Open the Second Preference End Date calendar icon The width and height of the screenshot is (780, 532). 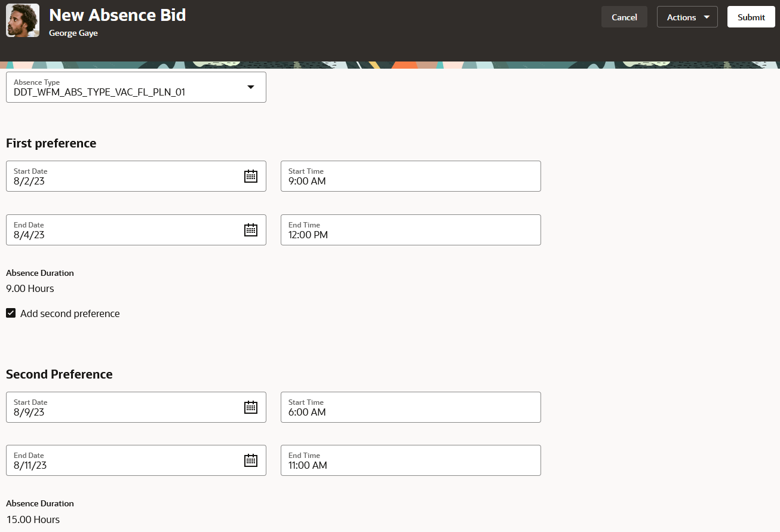pos(251,460)
